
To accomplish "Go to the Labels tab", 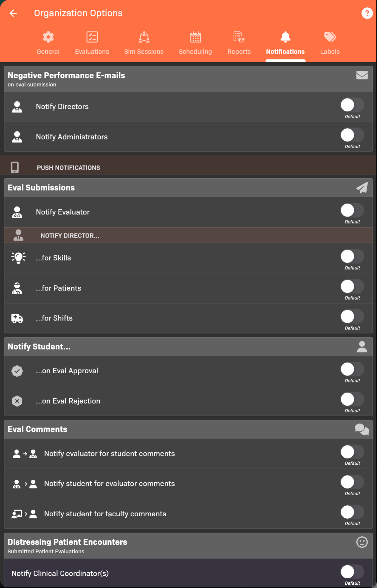I will 330,43.
